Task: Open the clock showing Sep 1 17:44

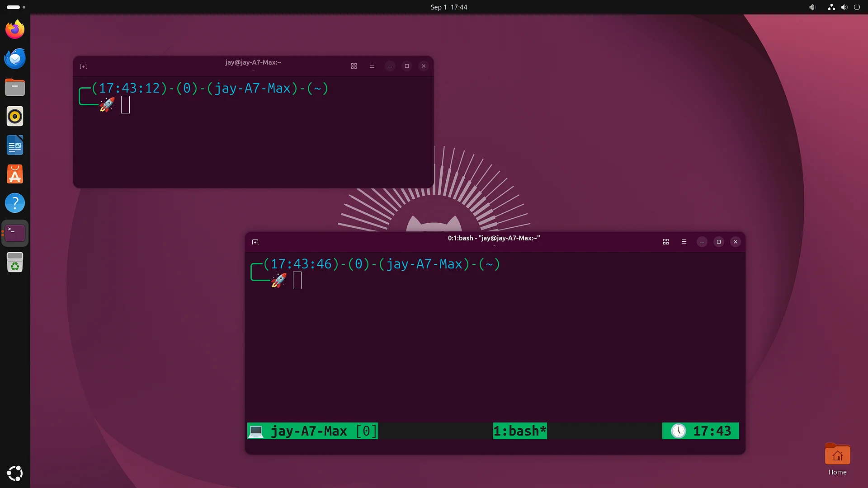Action: click(449, 7)
